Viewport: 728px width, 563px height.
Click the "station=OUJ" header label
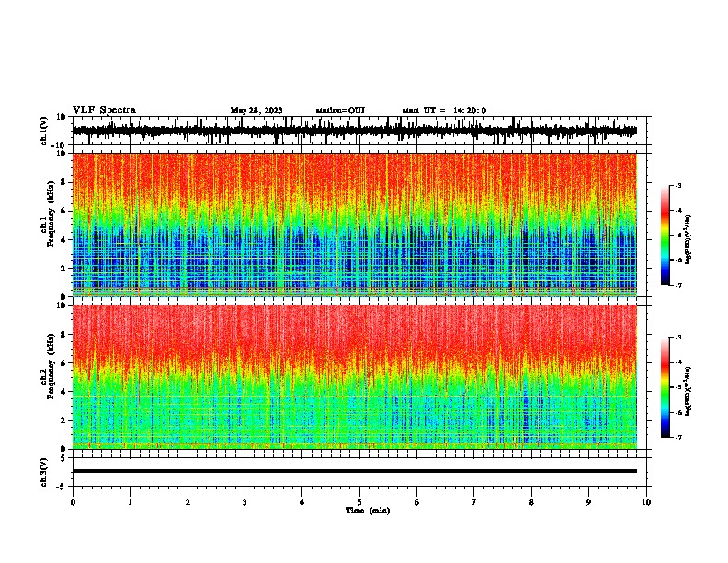click(x=340, y=110)
